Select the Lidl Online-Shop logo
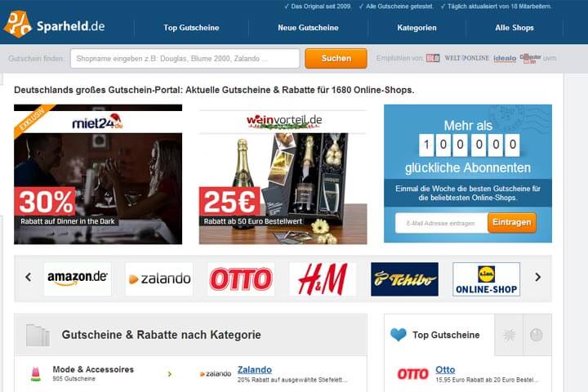This screenshot has height=392, width=588. click(x=487, y=279)
